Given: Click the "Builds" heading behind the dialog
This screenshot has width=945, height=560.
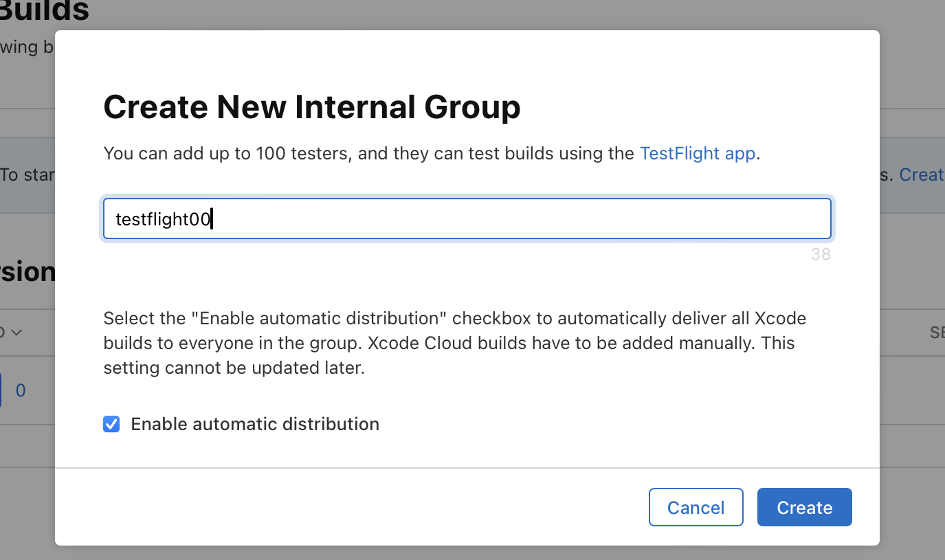Looking at the screenshot, I should point(45,11).
